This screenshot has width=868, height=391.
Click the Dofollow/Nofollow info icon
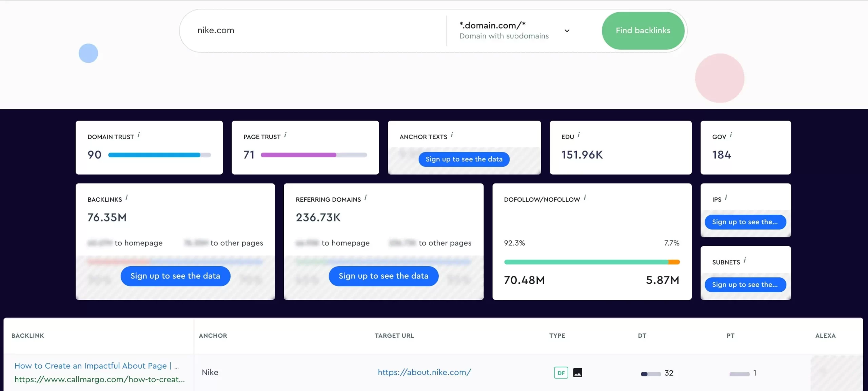pos(585,198)
